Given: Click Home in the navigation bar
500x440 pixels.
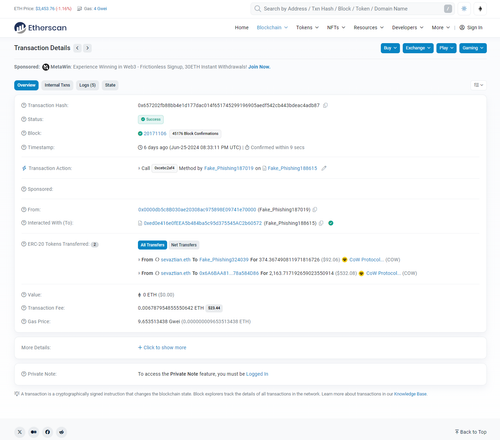Looking at the screenshot, I should [242, 28].
